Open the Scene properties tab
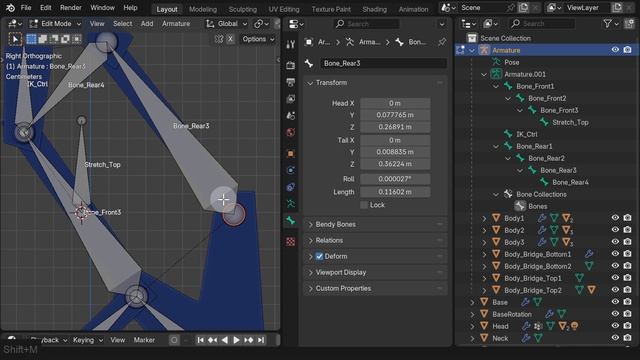This screenshot has height=360, width=640. (x=291, y=116)
